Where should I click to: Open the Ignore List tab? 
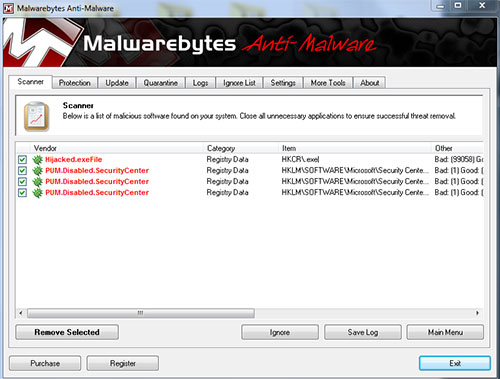239,83
